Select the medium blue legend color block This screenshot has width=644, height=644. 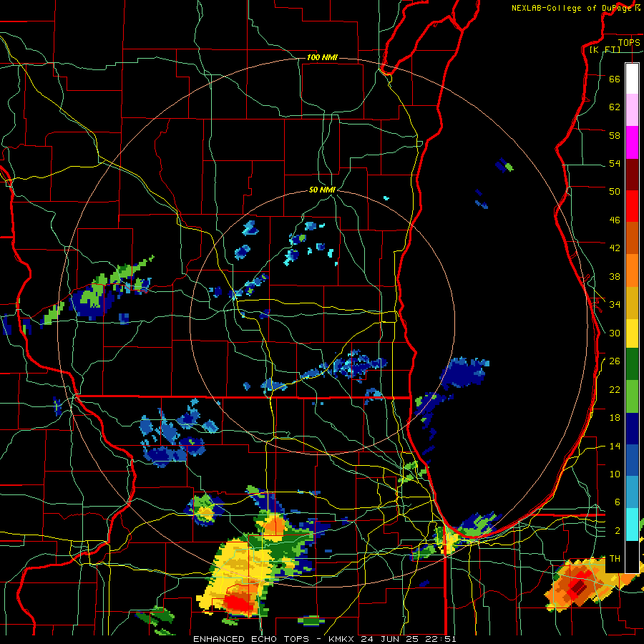(x=632, y=461)
